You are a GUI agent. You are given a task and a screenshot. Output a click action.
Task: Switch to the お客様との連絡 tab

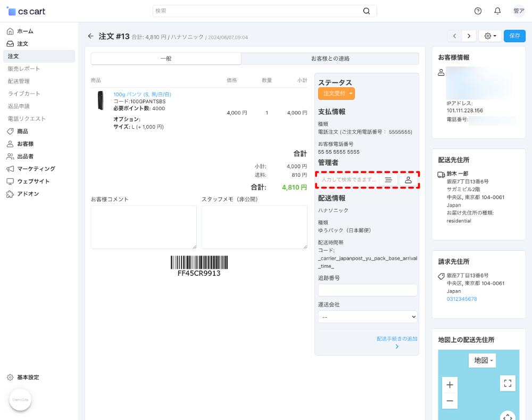330,59
